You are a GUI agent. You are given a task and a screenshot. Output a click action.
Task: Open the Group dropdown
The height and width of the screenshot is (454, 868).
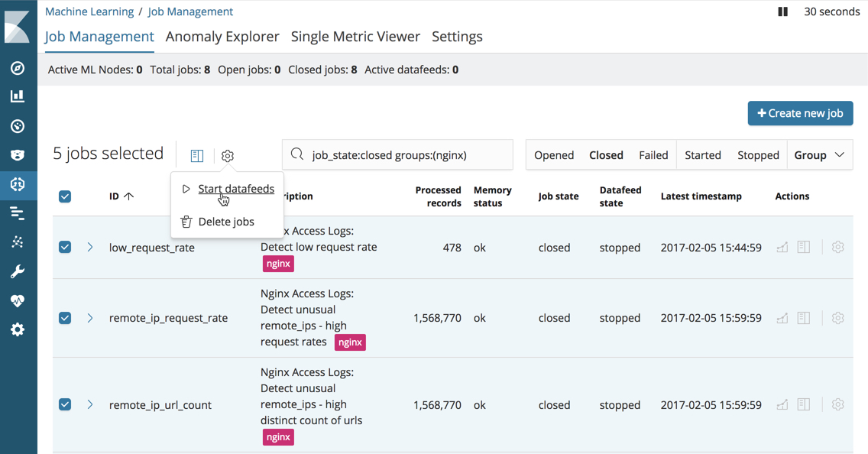pos(819,154)
